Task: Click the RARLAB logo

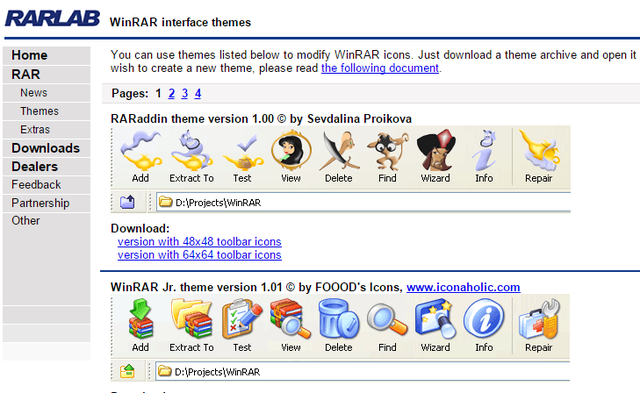Action: [53, 19]
